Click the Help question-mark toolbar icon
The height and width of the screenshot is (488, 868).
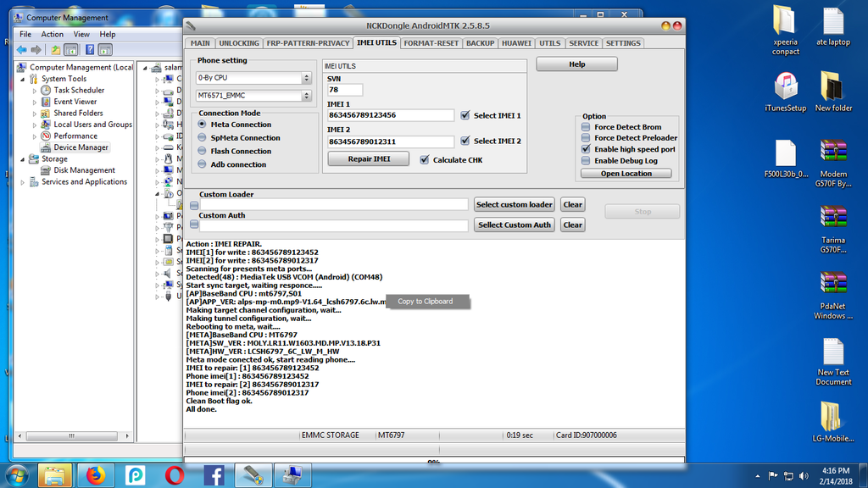point(90,50)
